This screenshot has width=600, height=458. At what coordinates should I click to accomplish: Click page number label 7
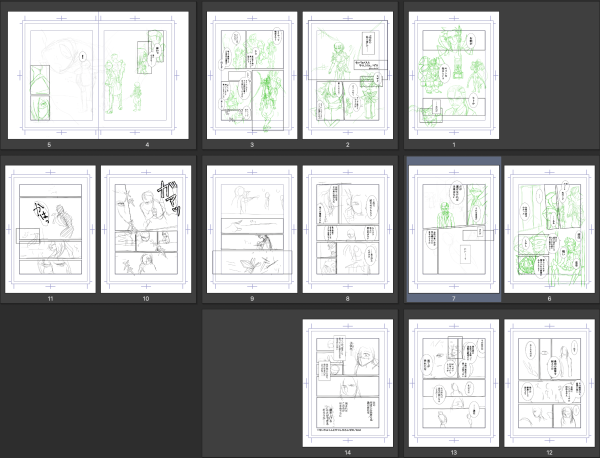click(454, 298)
